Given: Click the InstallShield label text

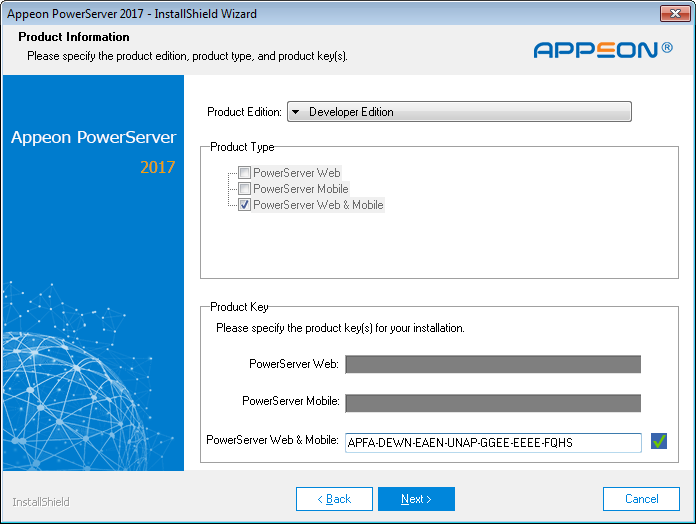Looking at the screenshot, I should [x=41, y=502].
